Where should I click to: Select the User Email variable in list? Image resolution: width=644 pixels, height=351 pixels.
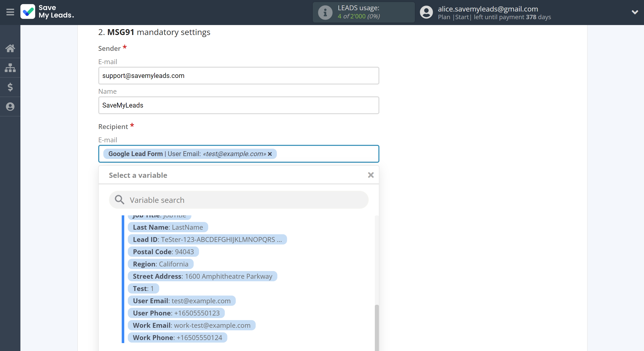tap(182, 301)
